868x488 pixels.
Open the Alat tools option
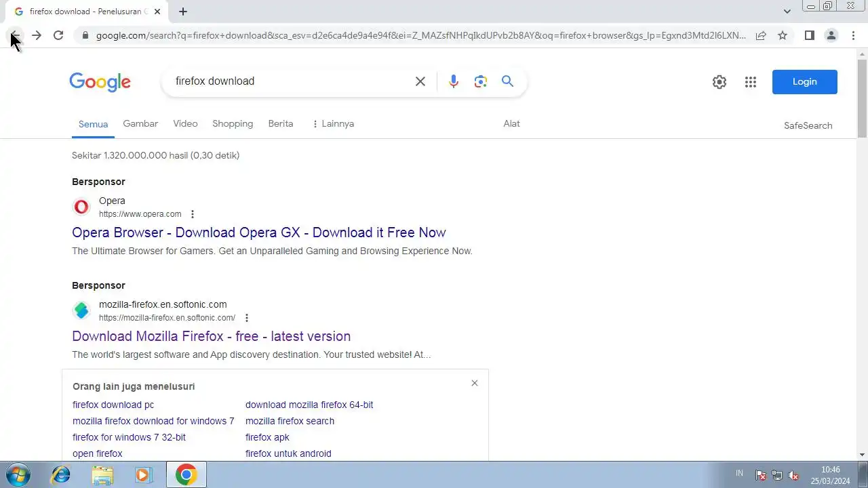[511, 123]
